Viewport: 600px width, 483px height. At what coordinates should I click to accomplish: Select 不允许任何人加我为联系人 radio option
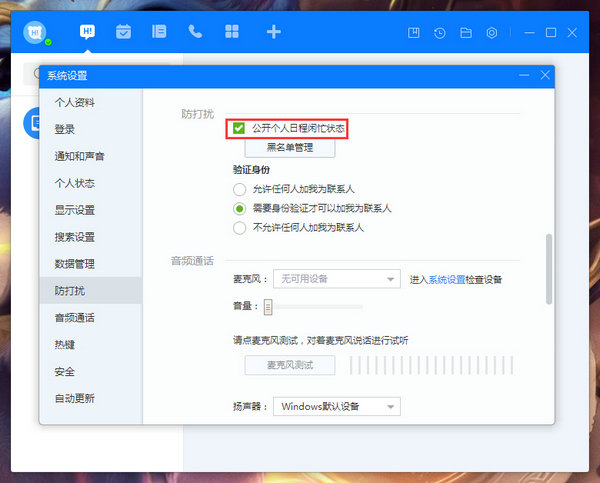(239, 227)
